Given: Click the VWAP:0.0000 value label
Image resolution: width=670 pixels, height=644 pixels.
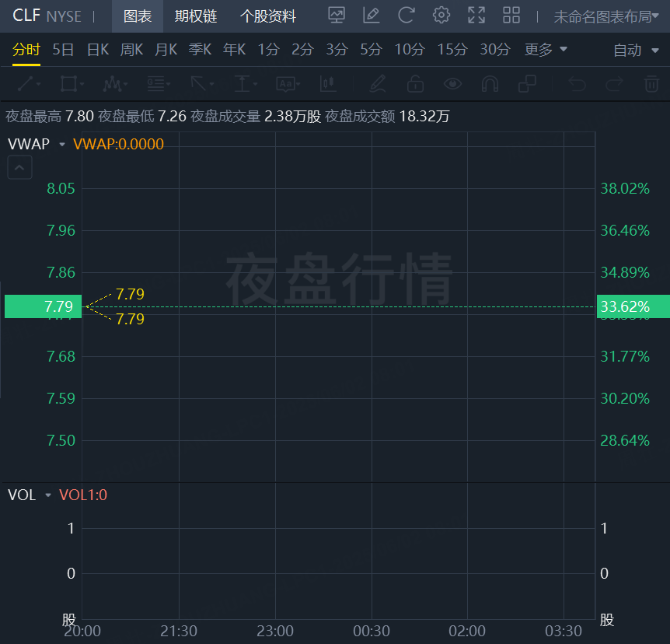Looking at the screenshot, I should coord(118,144).
